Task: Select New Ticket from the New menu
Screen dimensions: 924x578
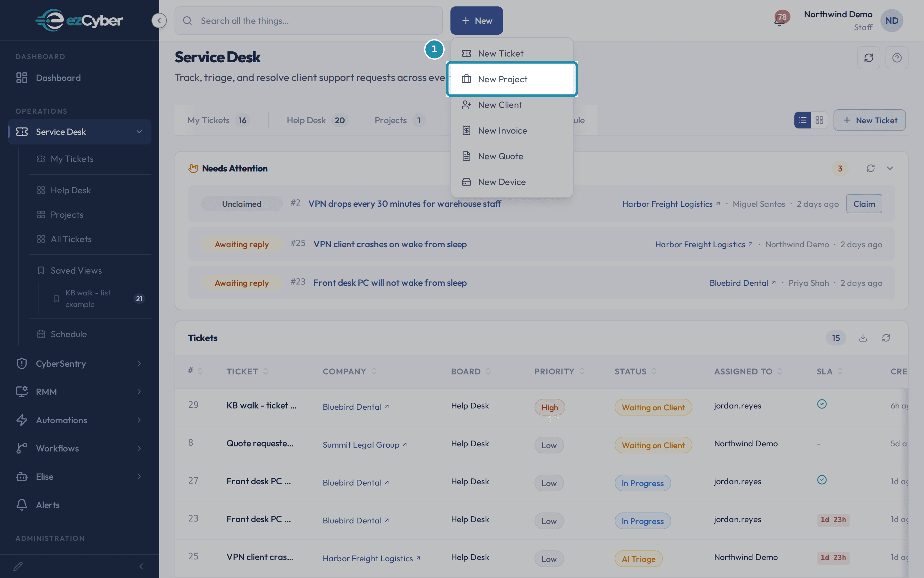Action: [512, 54]
